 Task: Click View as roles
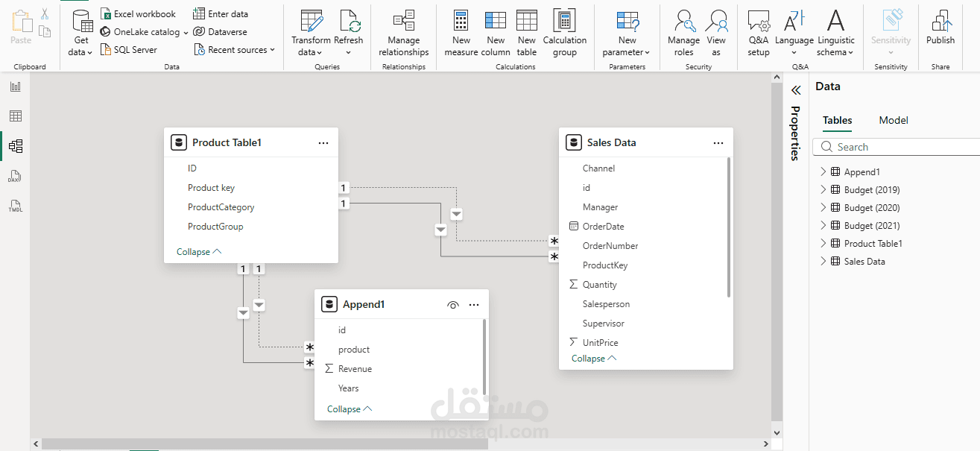716,34
